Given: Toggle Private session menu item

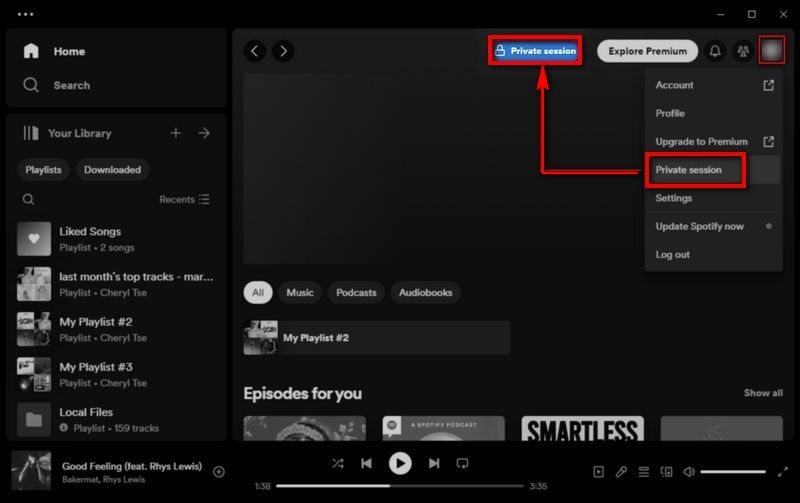Looking at the screenshot, I should click(714, 170).
